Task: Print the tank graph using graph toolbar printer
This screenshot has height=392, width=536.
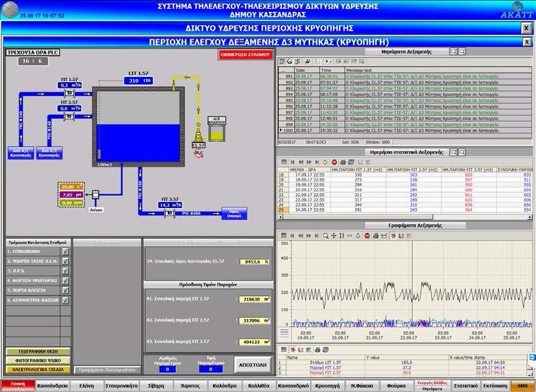Action: point(376,236)
